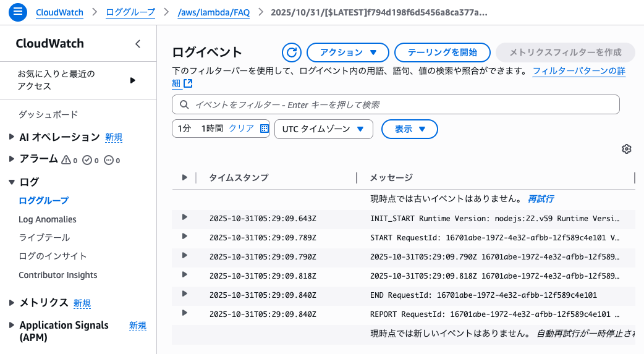Open the 表示 dropdown menu
The width and height of the screenshot is (644, 354).
click(410, 129)
